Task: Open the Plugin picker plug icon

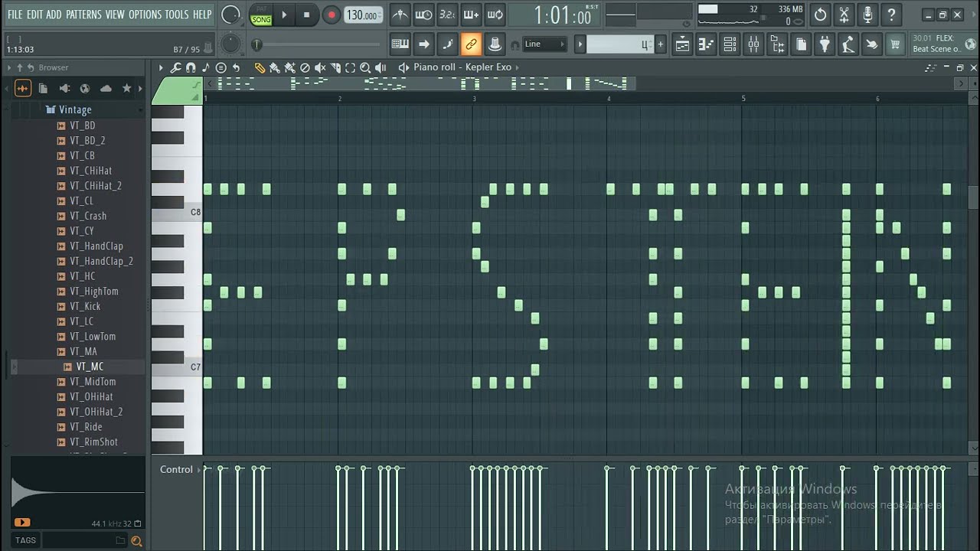Action: [825, 44]
